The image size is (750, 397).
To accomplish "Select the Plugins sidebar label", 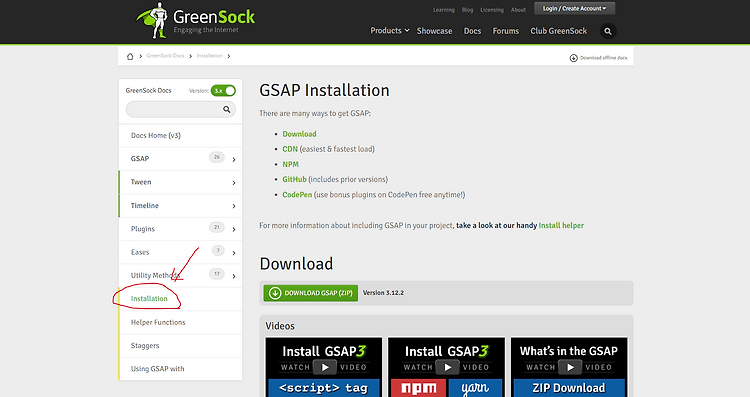I will tap(143, 229).
